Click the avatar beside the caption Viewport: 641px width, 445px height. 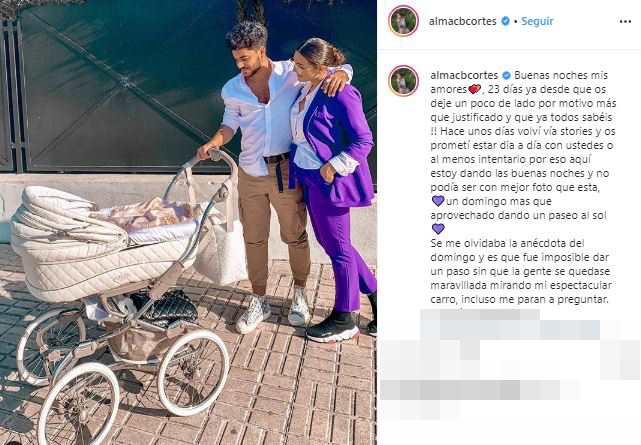pos(403,81)
